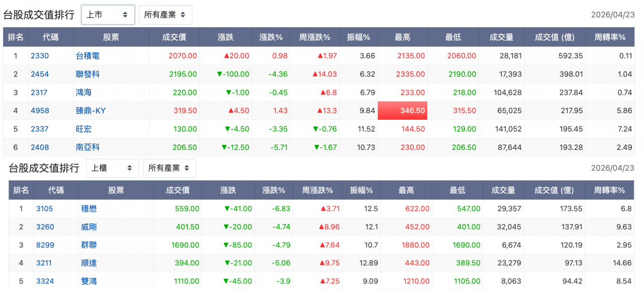Open the 旺宏 stock link
Image resolution: width=644 pixels, height=290 pixels.
[x=84, y=129]
